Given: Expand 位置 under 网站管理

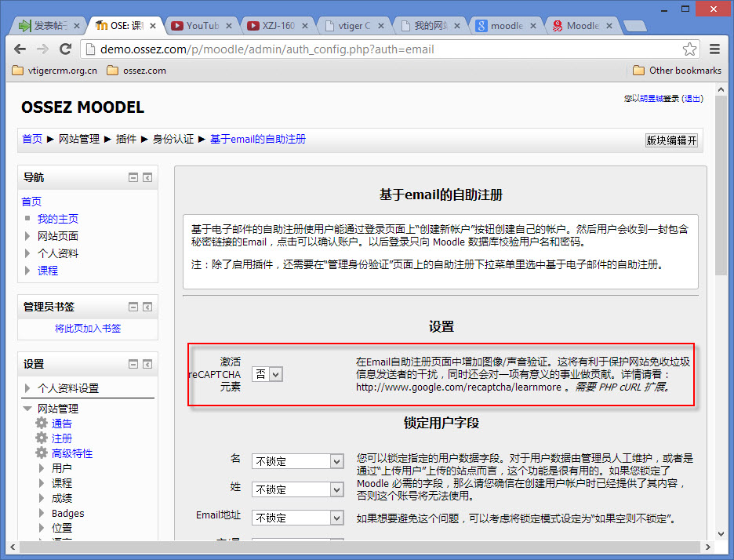Looking at the screenshot, I should point(42,528).
